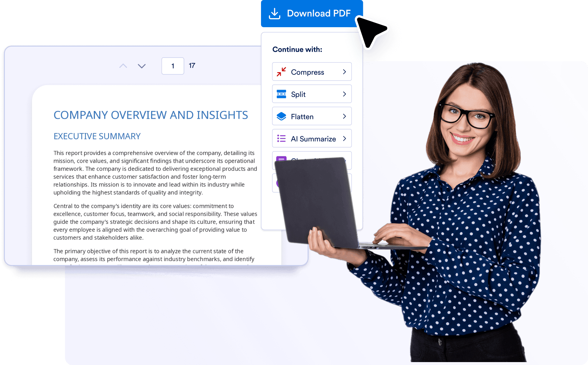Click the page number input field
The height and width of the screenshot is (365, 588).
pyautogui.click(x=173, y=66)
